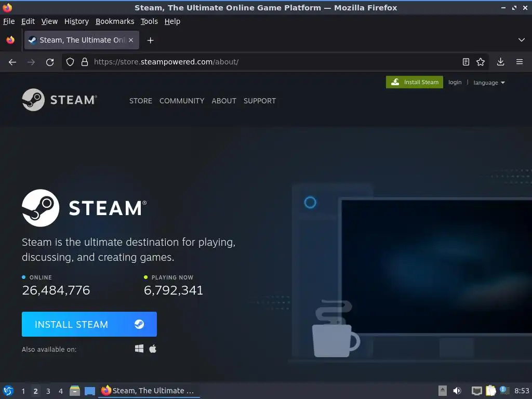Viewport: 532px width, 399px height.
Task: Click the Windows platform icon
Action: tap(139, 349)
